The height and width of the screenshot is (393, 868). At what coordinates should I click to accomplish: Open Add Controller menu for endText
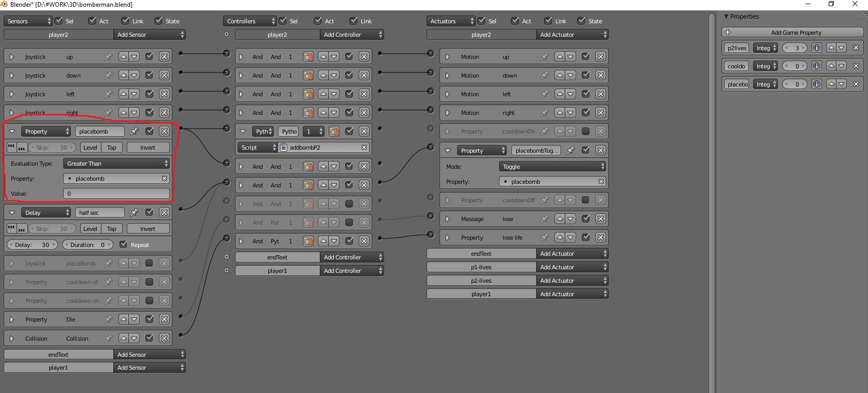tap(352, 257)
